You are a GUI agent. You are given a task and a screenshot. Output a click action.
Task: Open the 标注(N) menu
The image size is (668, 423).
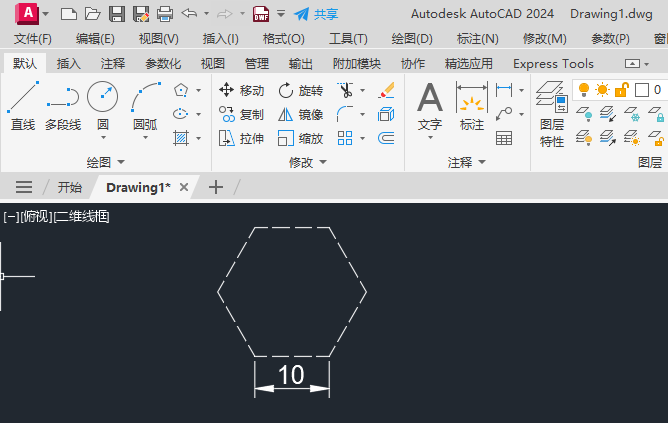(x=478, y=39)
